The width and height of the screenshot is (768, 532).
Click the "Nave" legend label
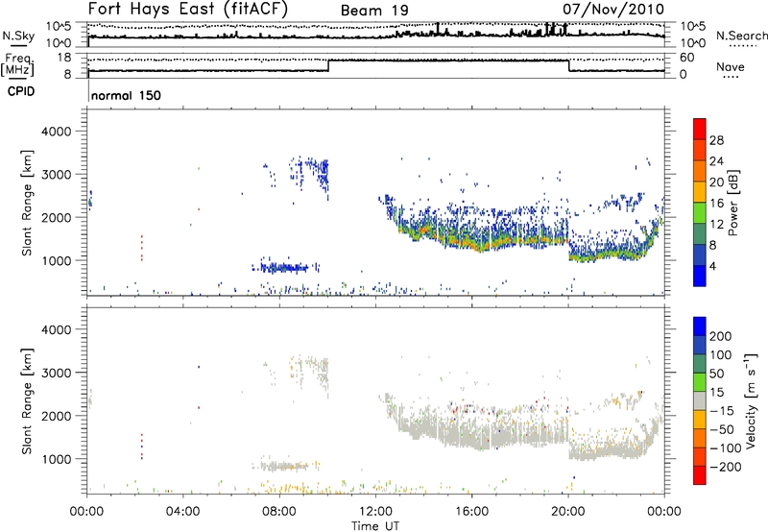click(x=731, y=67)
